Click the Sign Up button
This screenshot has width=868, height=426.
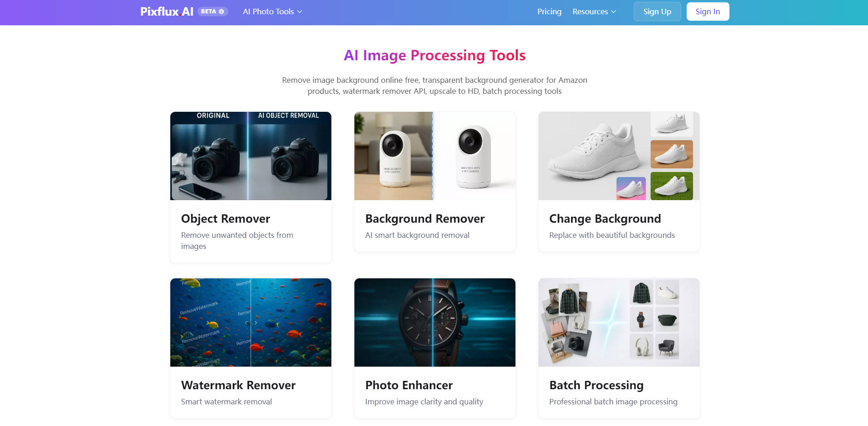pos(657,12)
